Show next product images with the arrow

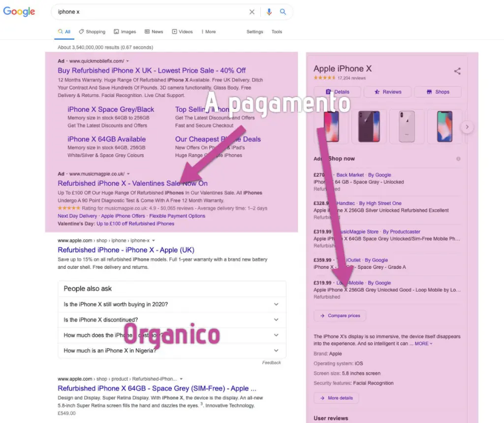pos(467,127)
